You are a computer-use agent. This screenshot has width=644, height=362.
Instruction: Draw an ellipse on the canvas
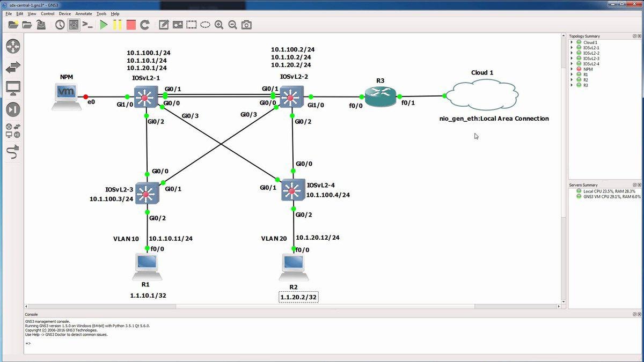(x=204, y=25)
